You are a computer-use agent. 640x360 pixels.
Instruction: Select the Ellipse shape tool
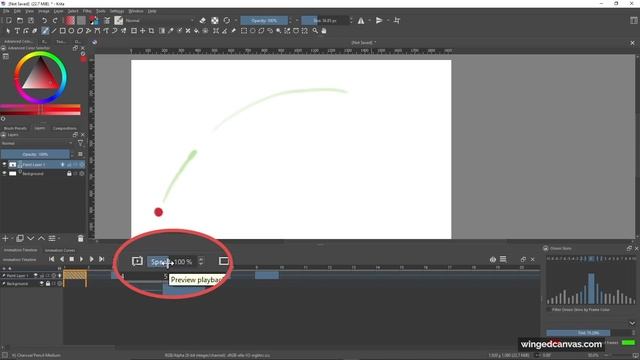click(x=71, y=31)
